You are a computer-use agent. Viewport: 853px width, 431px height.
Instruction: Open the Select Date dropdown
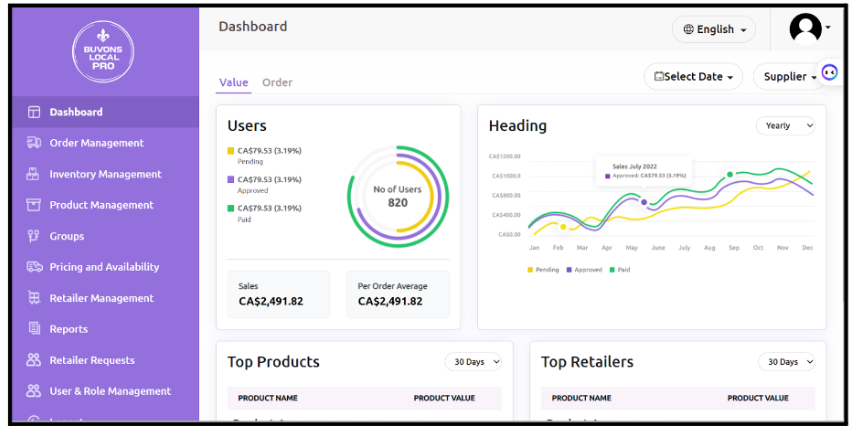coord(693,77)
